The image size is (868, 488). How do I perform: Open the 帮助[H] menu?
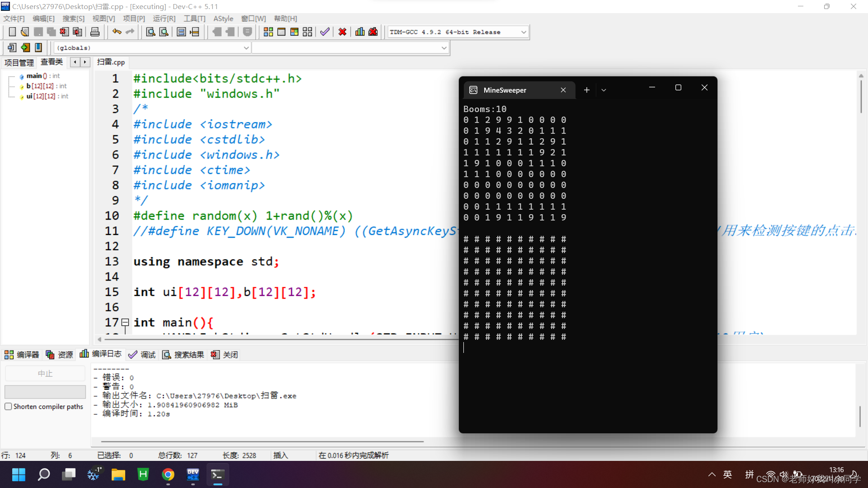[286, 19]
